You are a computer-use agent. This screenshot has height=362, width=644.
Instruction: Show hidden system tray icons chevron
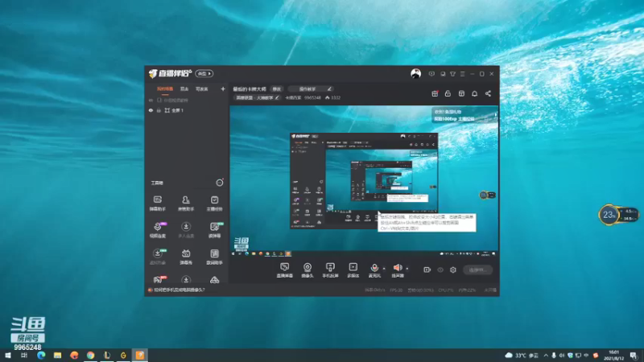[546, 356]
